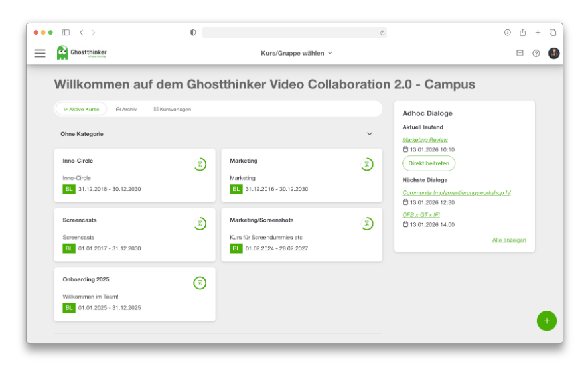Open the Onboarding 2025 course title
The width and height of the screenshot is (588, 371).
pyautogui.click(x=86, y=279)
